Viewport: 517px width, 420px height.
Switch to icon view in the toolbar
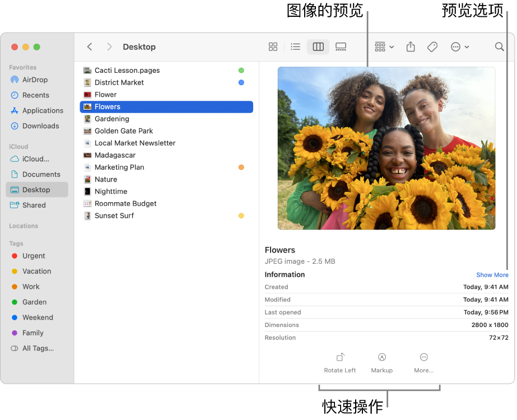(273, 47)
